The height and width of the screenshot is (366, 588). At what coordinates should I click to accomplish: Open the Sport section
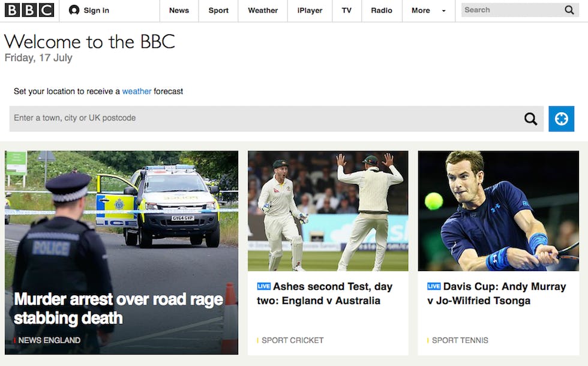(x=218, y=11)
